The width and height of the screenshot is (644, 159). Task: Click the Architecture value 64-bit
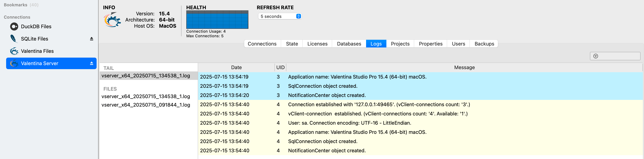point(167,20)
